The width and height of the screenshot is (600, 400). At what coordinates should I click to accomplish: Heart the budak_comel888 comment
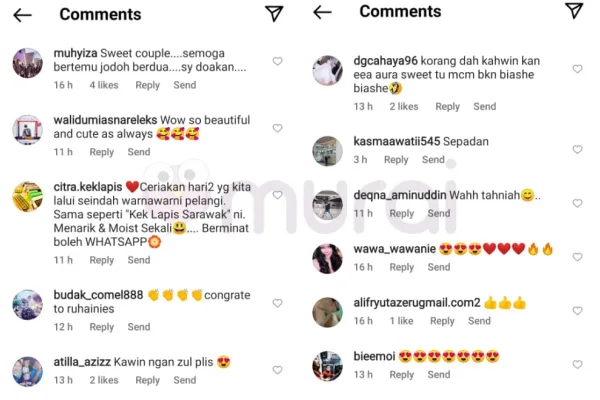pos(277,303)
